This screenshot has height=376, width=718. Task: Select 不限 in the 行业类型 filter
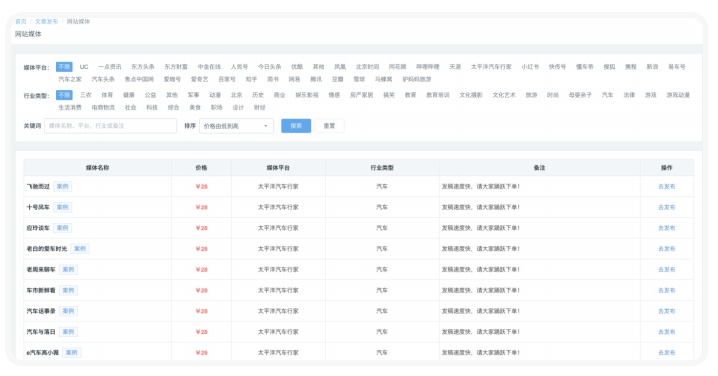[64, 95]
